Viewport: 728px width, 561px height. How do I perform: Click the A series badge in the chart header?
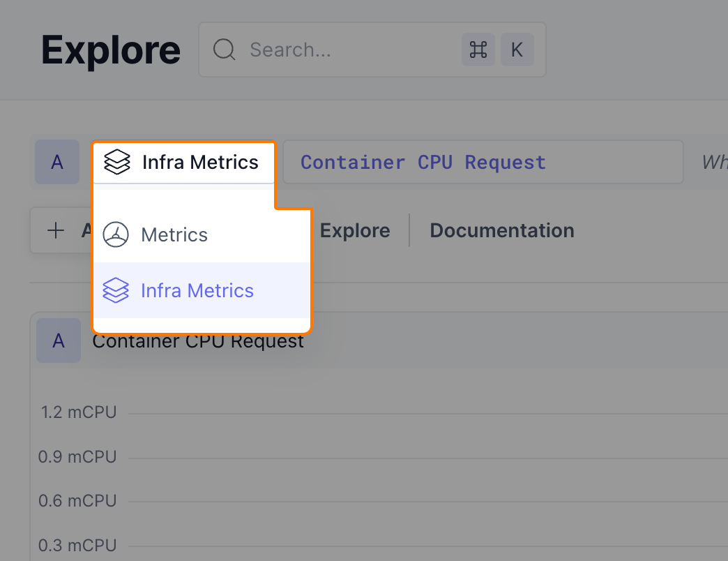(x=59, y=341)
